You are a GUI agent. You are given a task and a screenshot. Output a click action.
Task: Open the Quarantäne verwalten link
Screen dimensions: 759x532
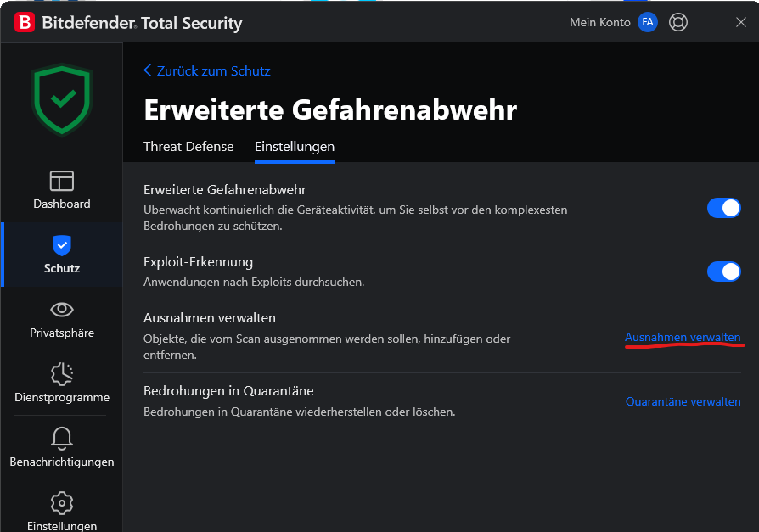pyautogui.click(x=683, y=401)
